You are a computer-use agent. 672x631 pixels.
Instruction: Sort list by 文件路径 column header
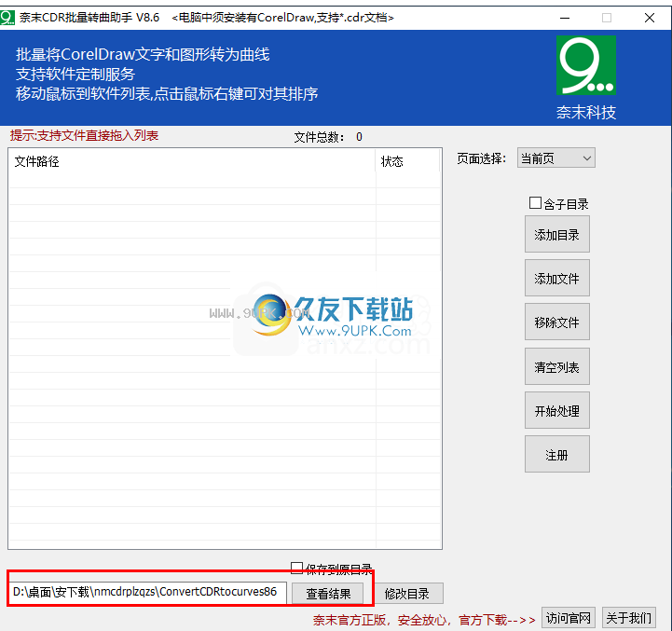tap(192, 161)
